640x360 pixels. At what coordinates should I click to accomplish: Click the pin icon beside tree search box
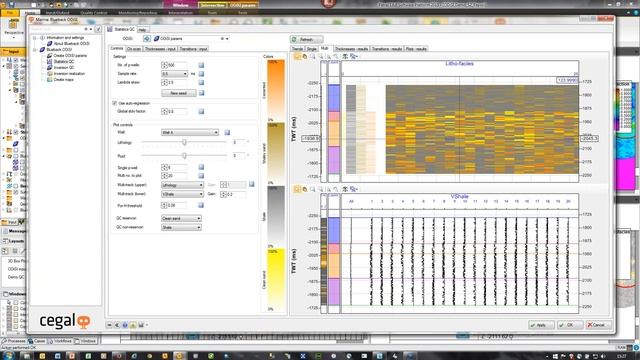(x=98, y=29)
